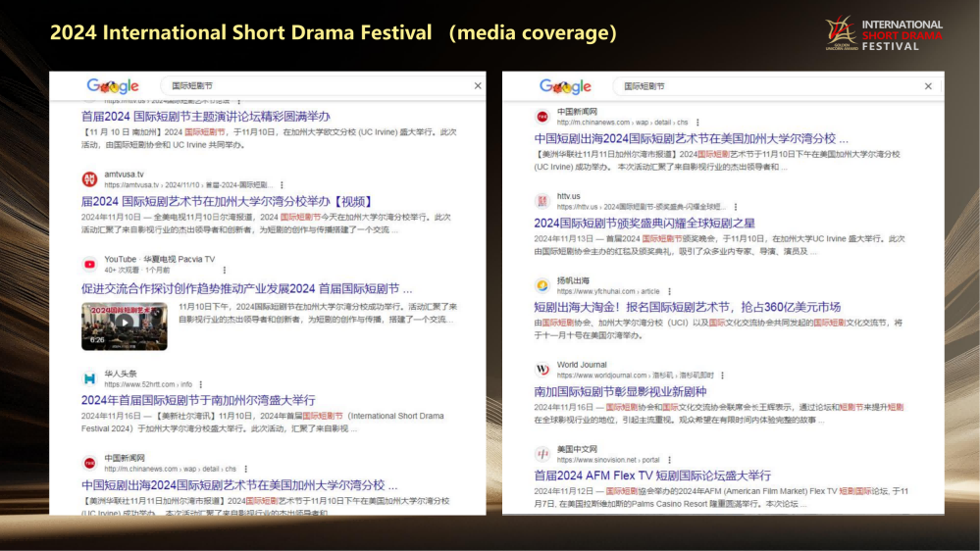This screenshot has height=551, width=980.
Task: Clear the search box in the left Google panel
Action: coord(478,86)
